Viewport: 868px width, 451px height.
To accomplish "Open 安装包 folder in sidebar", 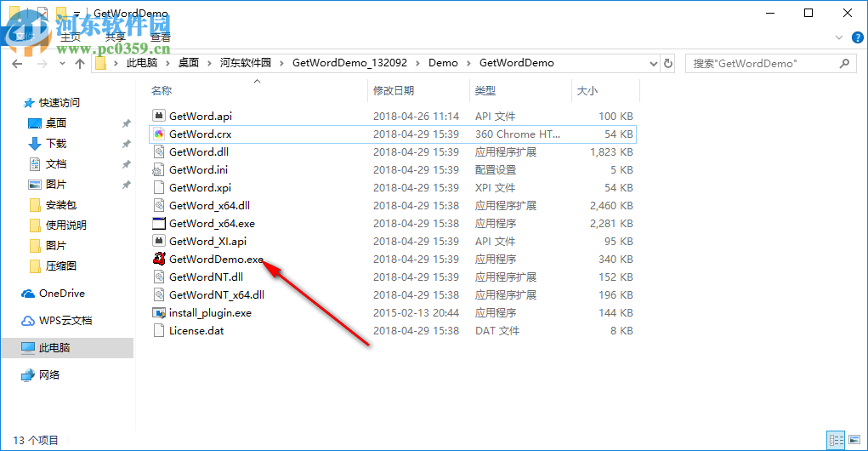I will tap(61, 205).
